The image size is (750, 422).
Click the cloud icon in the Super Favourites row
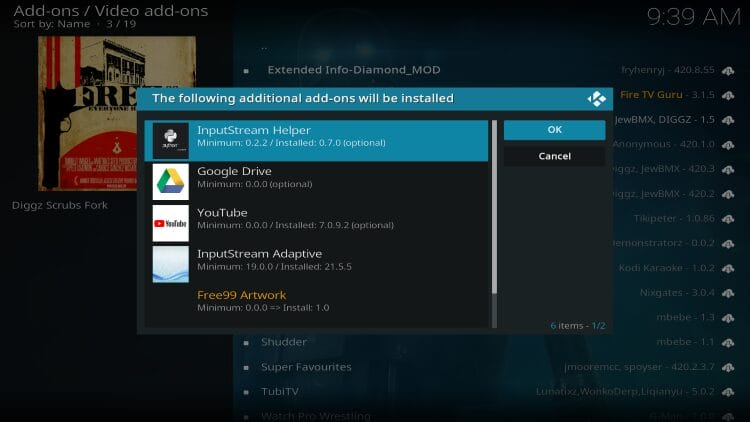[728, 367]
